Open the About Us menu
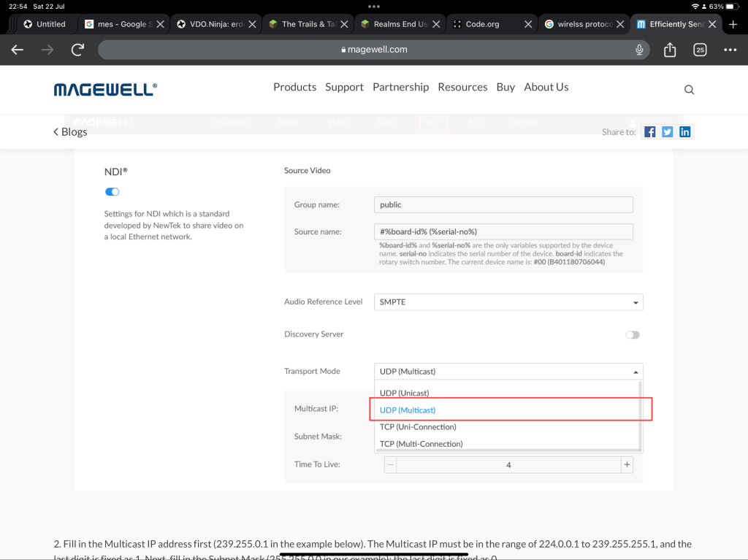Viewport: 748px width, 560px height. (546, 88)
